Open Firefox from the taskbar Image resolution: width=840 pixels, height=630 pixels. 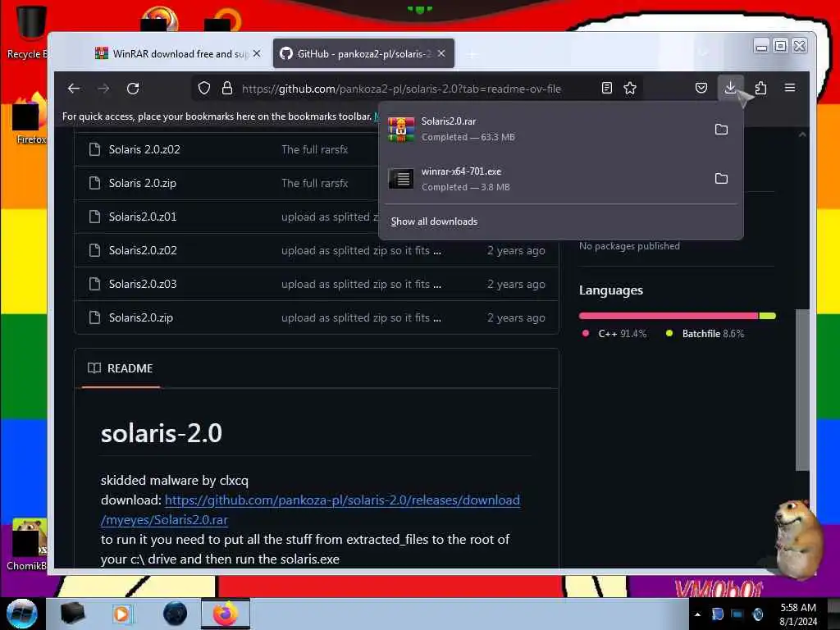(x=226, y=614)
